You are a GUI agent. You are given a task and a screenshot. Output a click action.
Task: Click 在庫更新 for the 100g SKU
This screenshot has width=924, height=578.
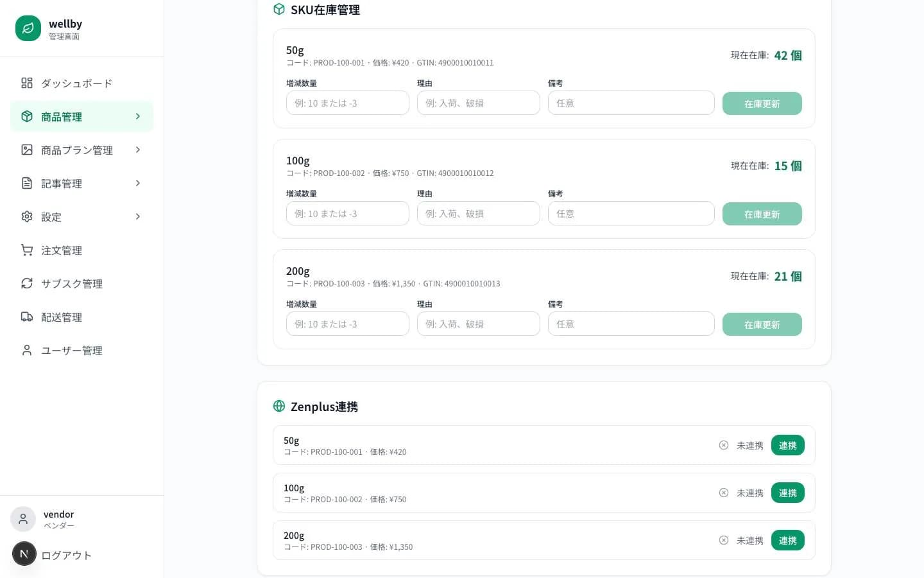point(762,214)
